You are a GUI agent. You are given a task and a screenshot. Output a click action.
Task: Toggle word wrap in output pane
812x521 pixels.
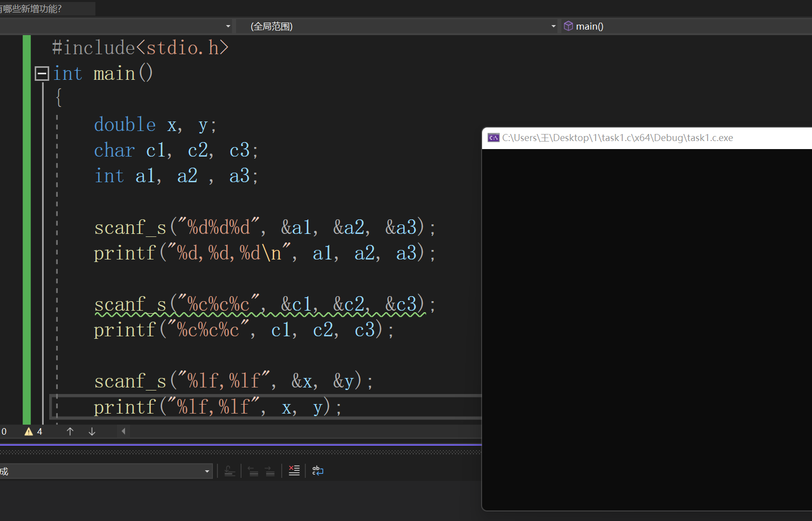point(318,471)
